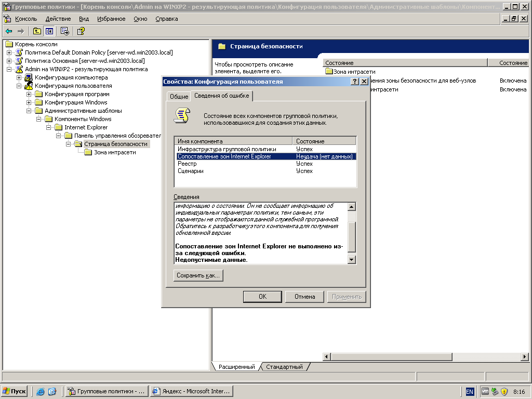Image resolution: width=532 pixels, height=399 pixels.
Task: Open the Действие menu
Action: (58, 19)
